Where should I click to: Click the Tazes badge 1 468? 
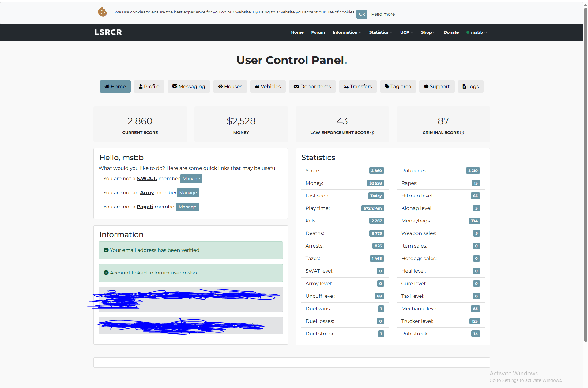[377, 259]
